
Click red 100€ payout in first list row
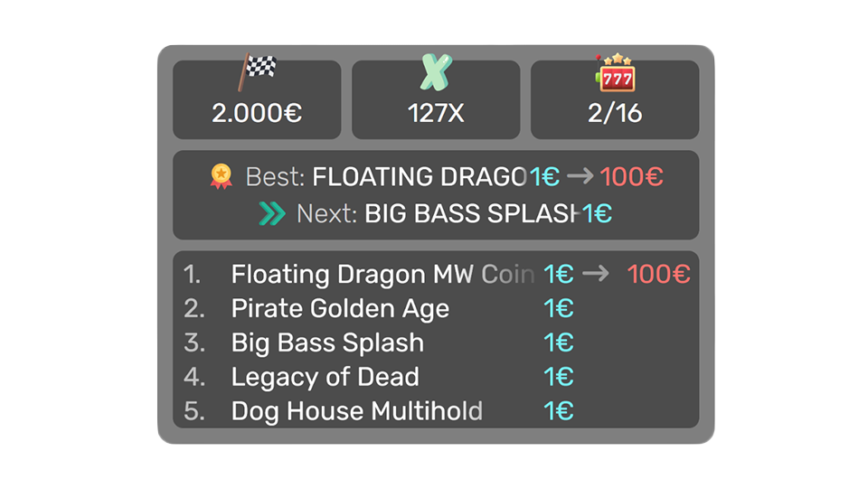pos(658,274)
